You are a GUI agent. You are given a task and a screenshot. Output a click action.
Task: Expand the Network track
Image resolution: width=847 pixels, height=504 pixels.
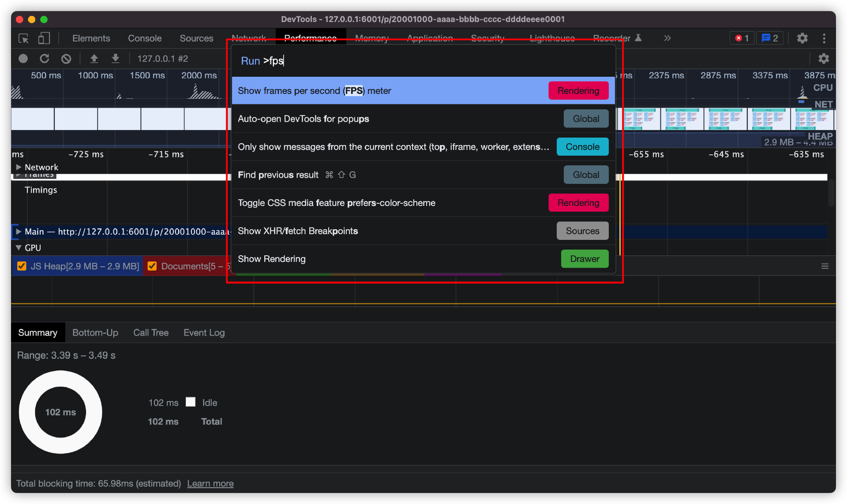(19, 167)
